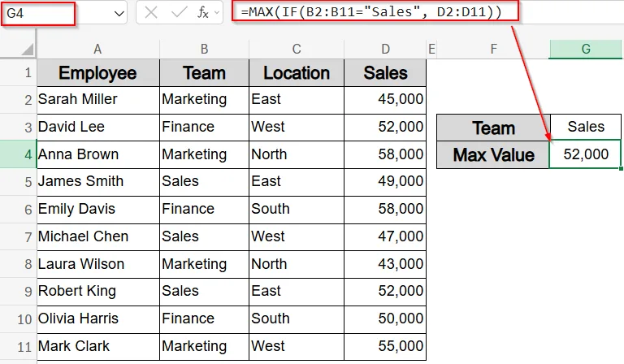
Task: Click Robert King's 52,000 sales value
Action: pos(385,291)
